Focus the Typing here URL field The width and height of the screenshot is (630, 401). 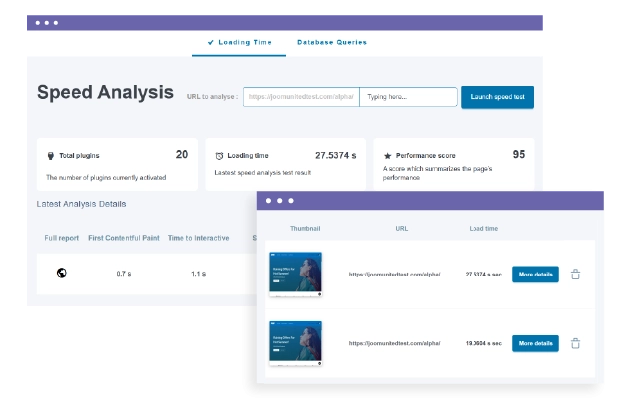[x=408, y=97]
